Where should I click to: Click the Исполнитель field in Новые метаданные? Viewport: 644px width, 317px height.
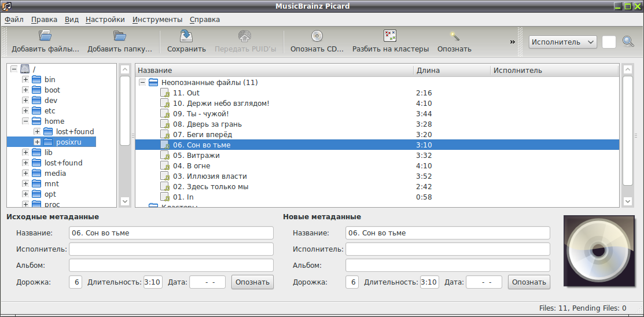tap(448, 249)
